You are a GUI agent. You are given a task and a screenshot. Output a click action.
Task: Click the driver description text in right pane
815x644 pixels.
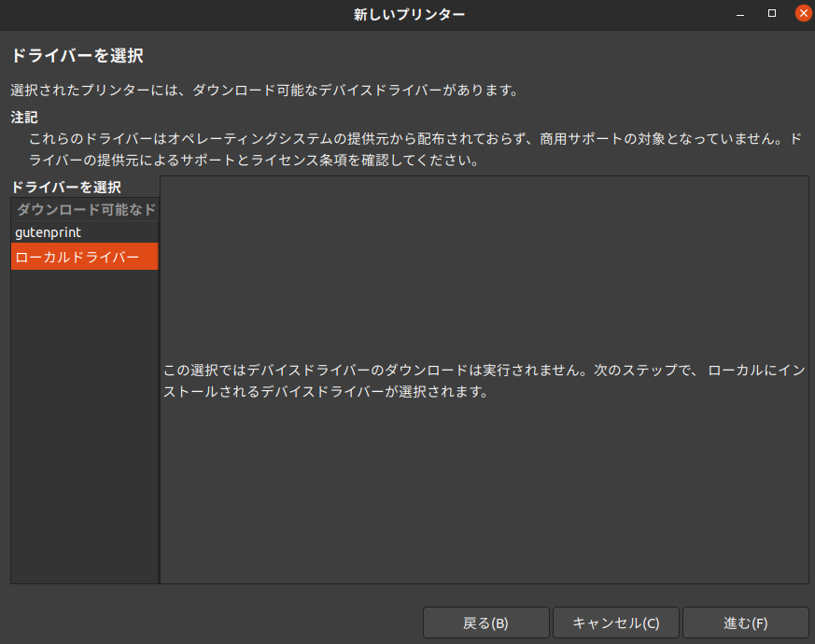pyautogui.click(x=484, y=381)
